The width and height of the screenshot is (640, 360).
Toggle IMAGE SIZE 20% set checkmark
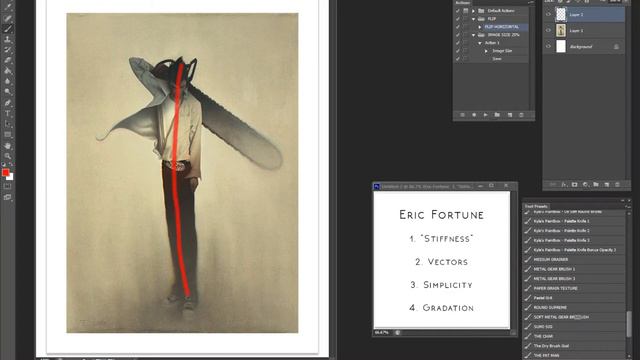pyautogui.click(x=458, y=35)
